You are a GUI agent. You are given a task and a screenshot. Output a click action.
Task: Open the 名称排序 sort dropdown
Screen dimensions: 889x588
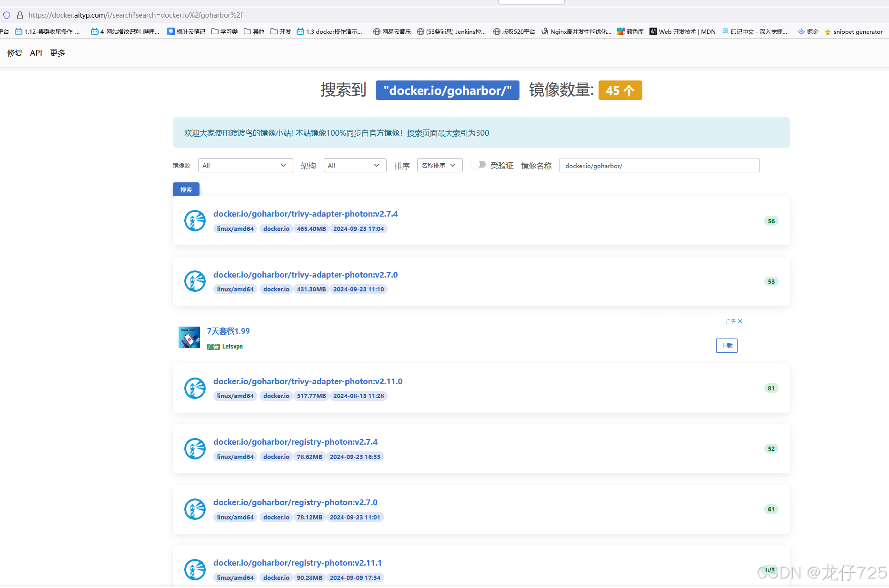coord(440,165)
